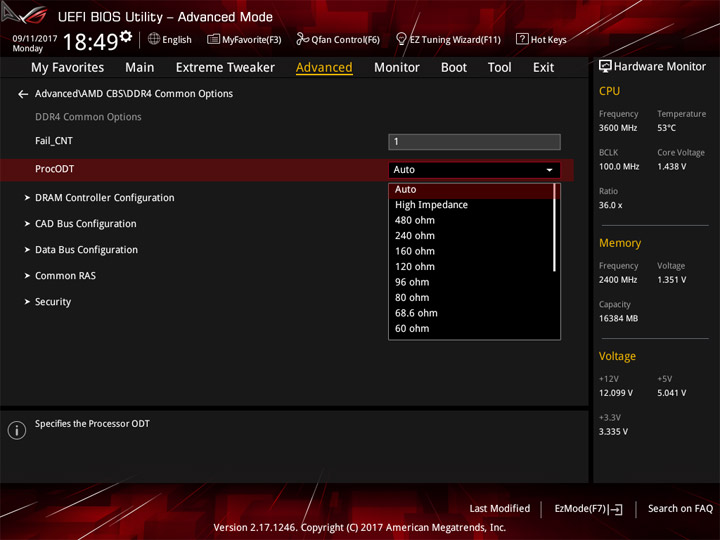
Task: Choose 480 ohm option
Action: (x=471, y=220)
